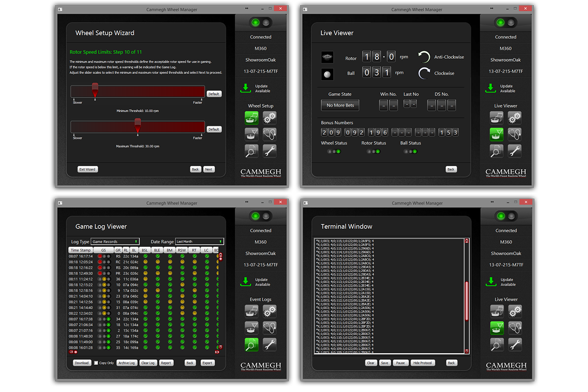The width and height of the screenshot is (588, 392).
Task: Click Save in the Terminal Window
Action: tap(385, 363)
